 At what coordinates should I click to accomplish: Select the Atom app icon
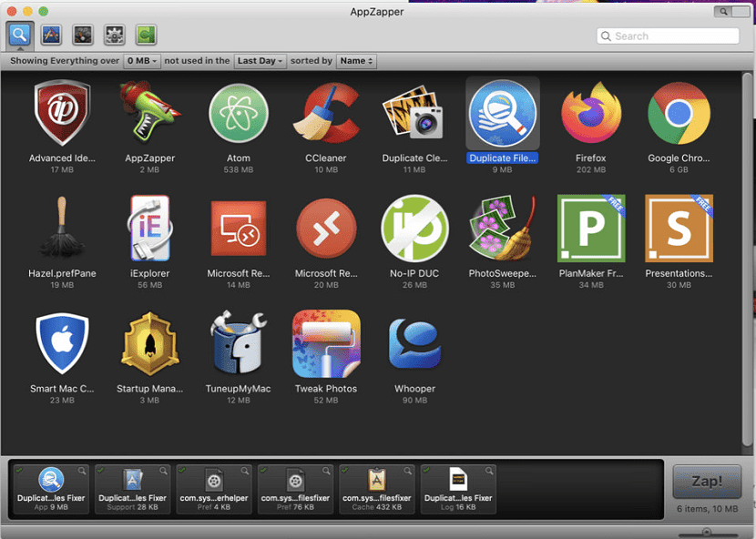[238, 114]
